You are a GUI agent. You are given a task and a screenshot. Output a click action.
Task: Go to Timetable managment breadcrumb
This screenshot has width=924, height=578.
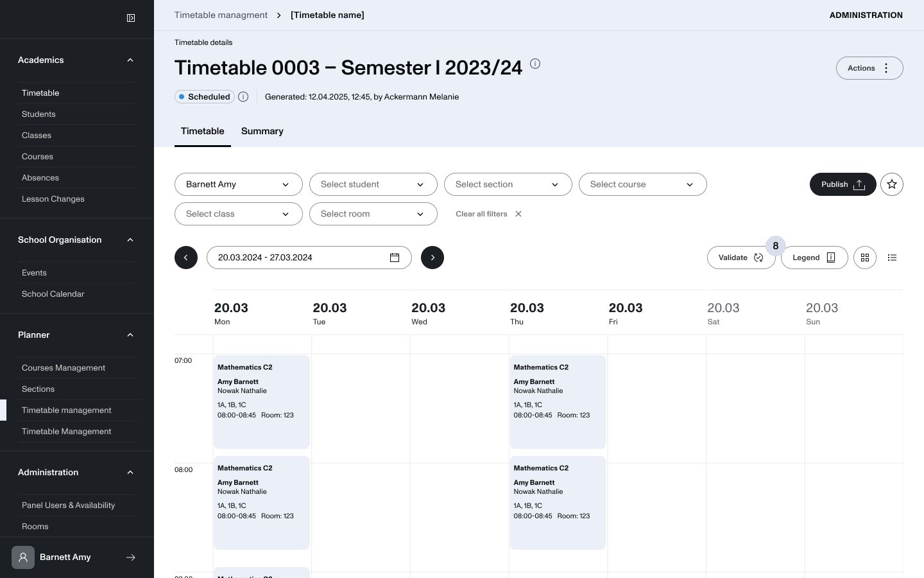tap(221, 15)
